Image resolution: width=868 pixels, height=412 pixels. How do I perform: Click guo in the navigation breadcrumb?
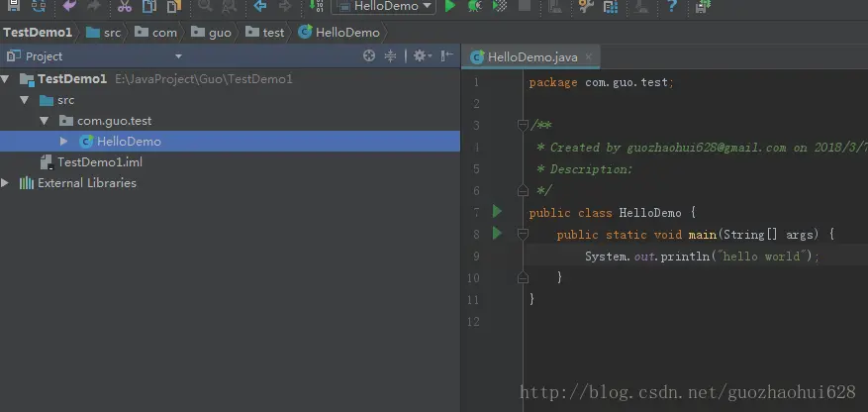[212, 33]
